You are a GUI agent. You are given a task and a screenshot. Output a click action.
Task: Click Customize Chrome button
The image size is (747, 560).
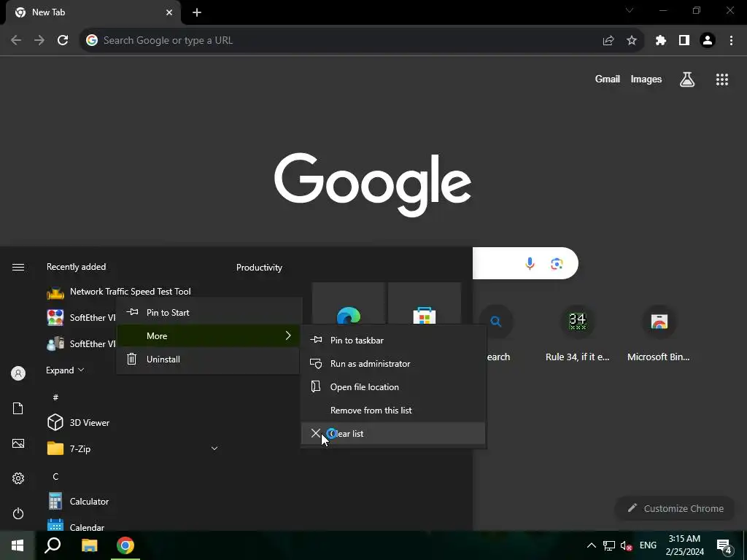tap(676, 508)
